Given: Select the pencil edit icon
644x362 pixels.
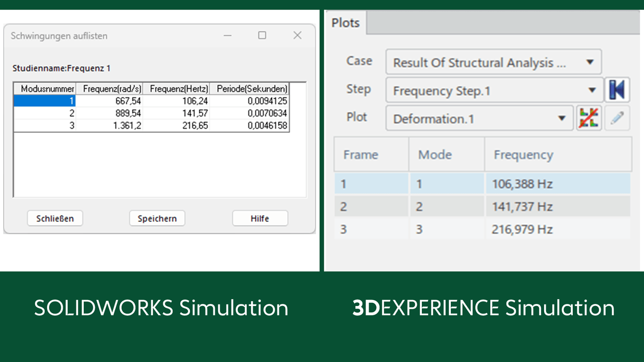Looking at the screenshot, I should (617, 118).
